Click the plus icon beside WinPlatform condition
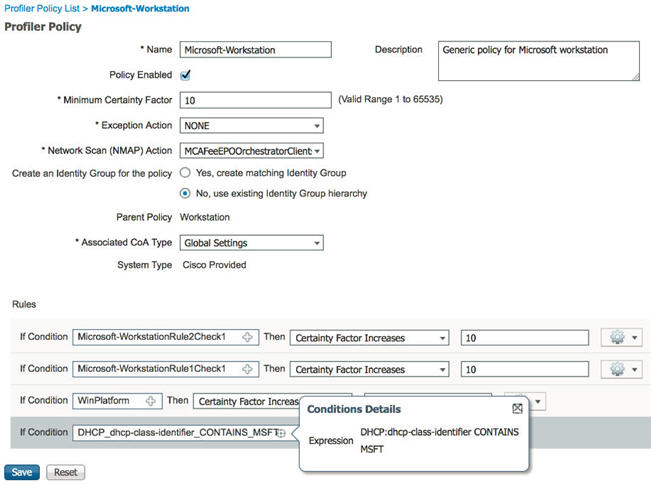 151,401
